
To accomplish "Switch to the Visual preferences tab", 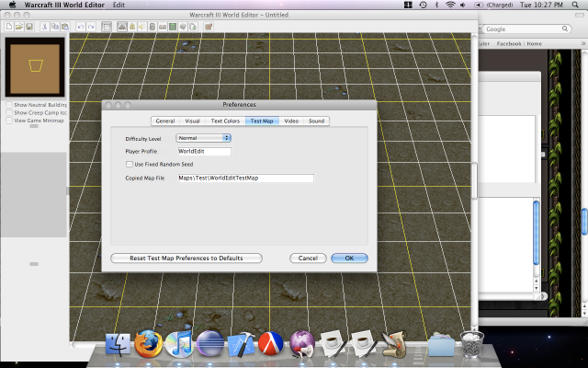I will tap(192, 121).
